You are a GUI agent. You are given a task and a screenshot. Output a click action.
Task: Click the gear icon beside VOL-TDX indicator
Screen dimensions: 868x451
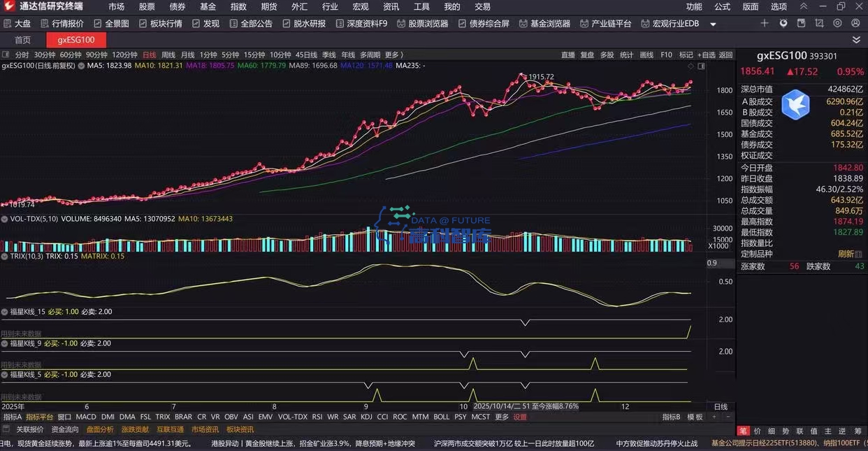(x=5, y=219)
